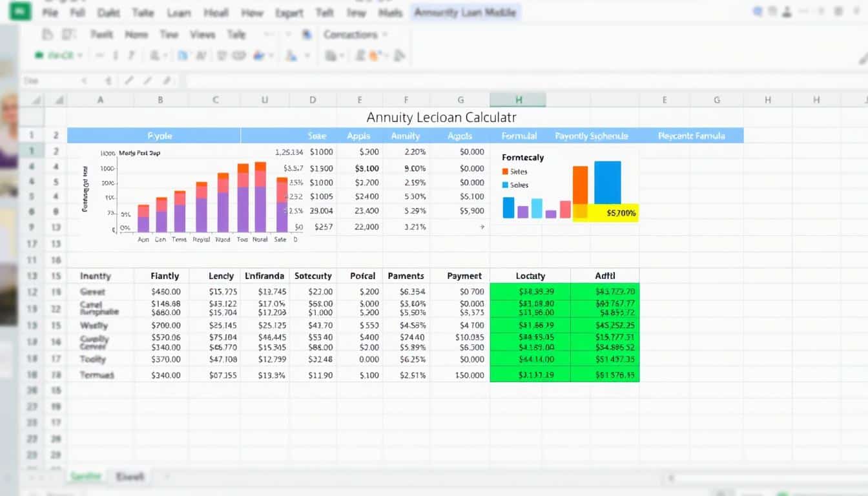The image size is (868, 496).
Task: Click the $450.00 cell
Action: [x=166, y=292]
